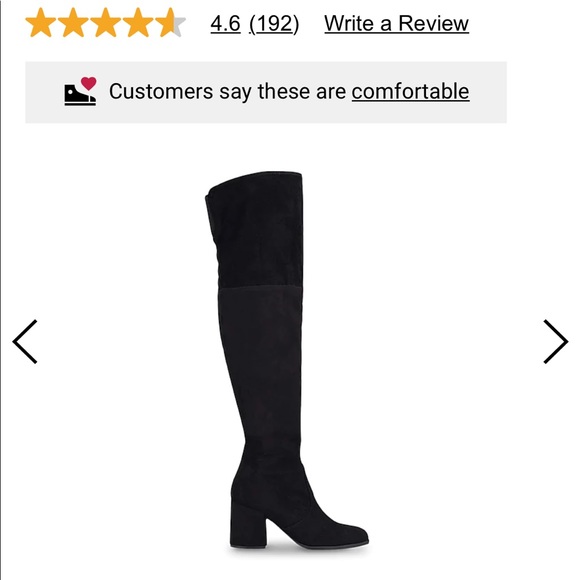Follow the underlined comfortable link
Image resolution: width=580 pixels, height=580 pixels.
click(x=410, y=91)
